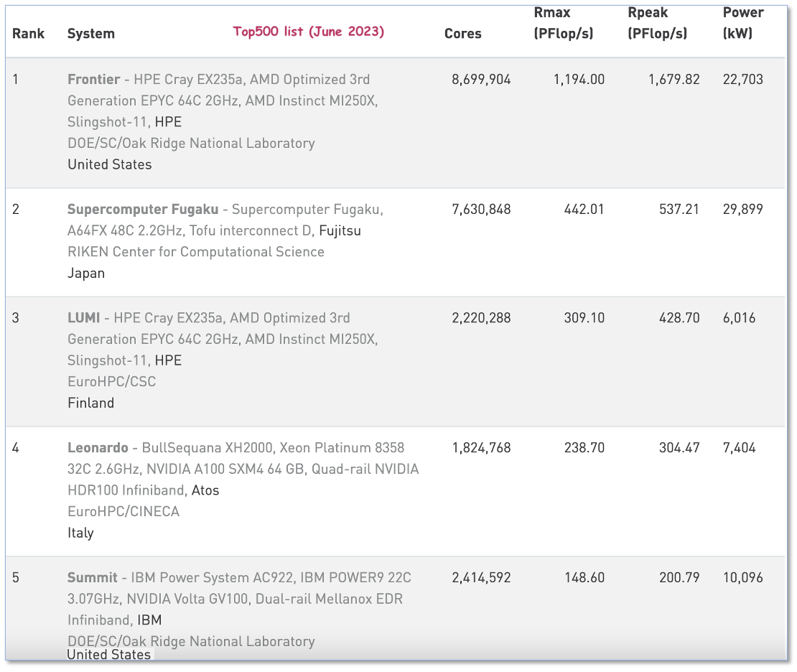The width and height of the screenshot is (797, 672).
Task: Click Frontier's core count 8,699,904
Action: pyautogui.click(x=481, y=80)
